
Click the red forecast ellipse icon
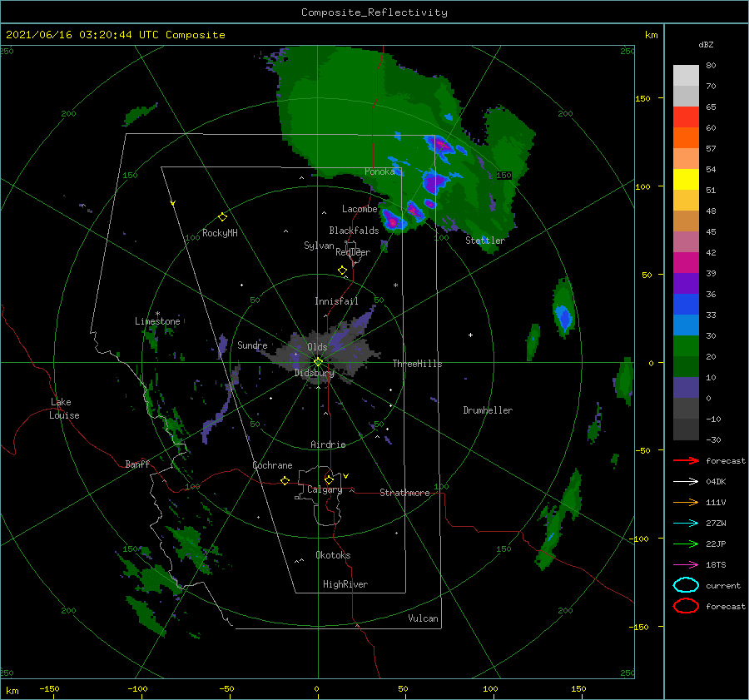(x=686, y=606)
